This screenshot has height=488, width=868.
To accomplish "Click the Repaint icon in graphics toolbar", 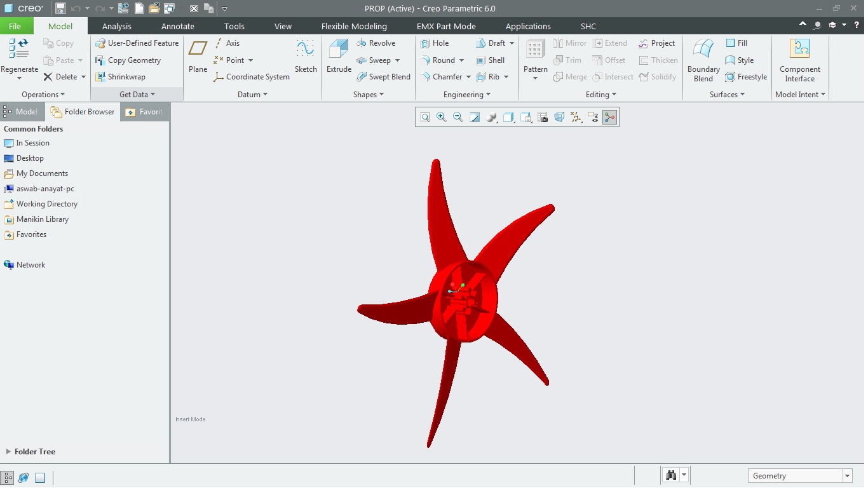I will pos(475,117).
